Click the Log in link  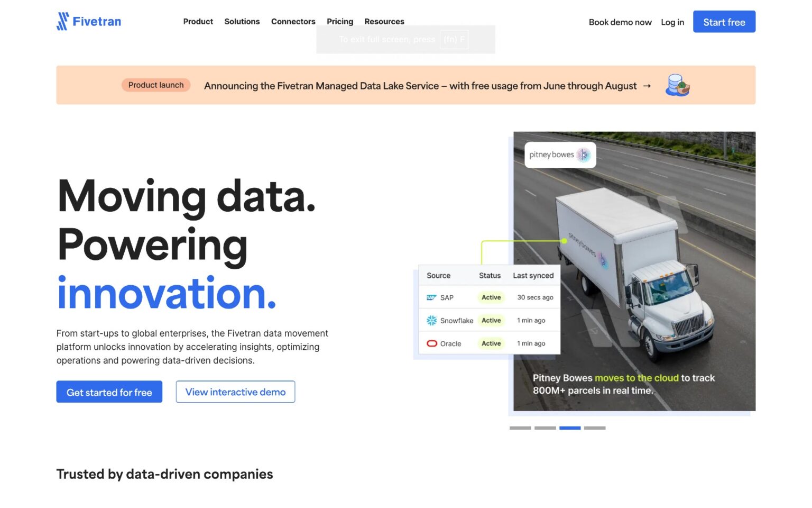672,22
